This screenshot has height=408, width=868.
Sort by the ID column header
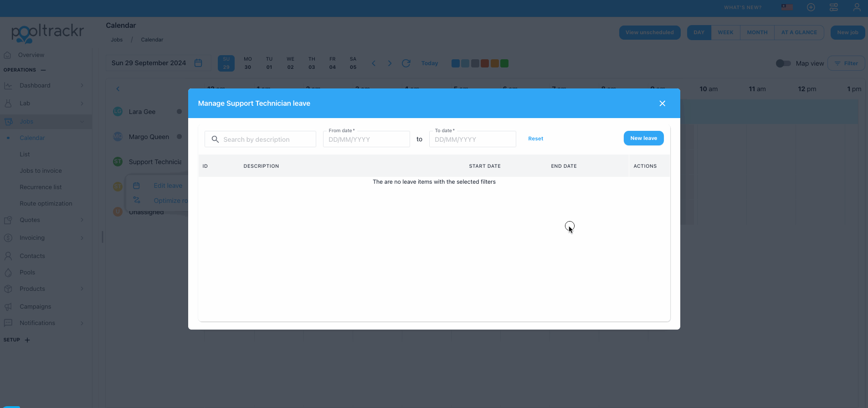(x=205, y=166)
